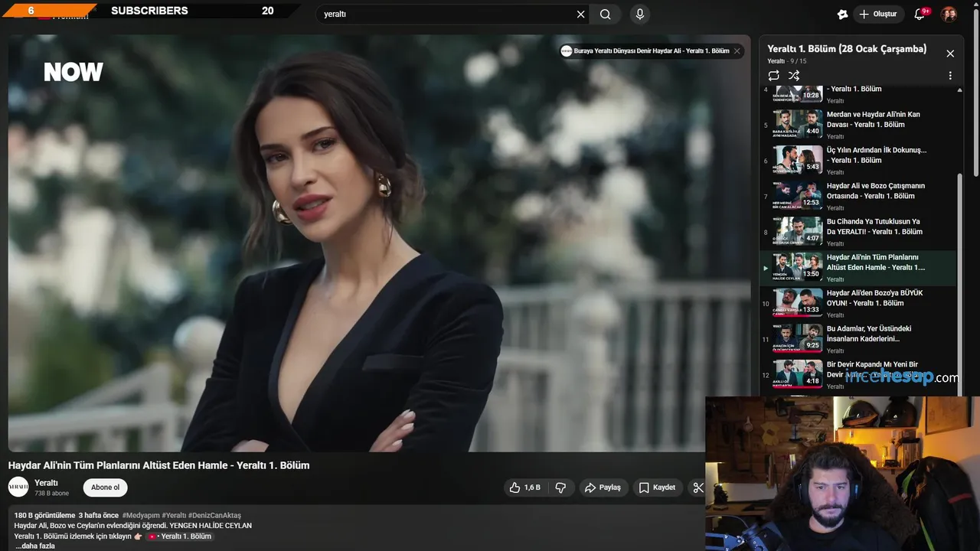
Task: Open the account avatar menu
Action: point(949,14)
